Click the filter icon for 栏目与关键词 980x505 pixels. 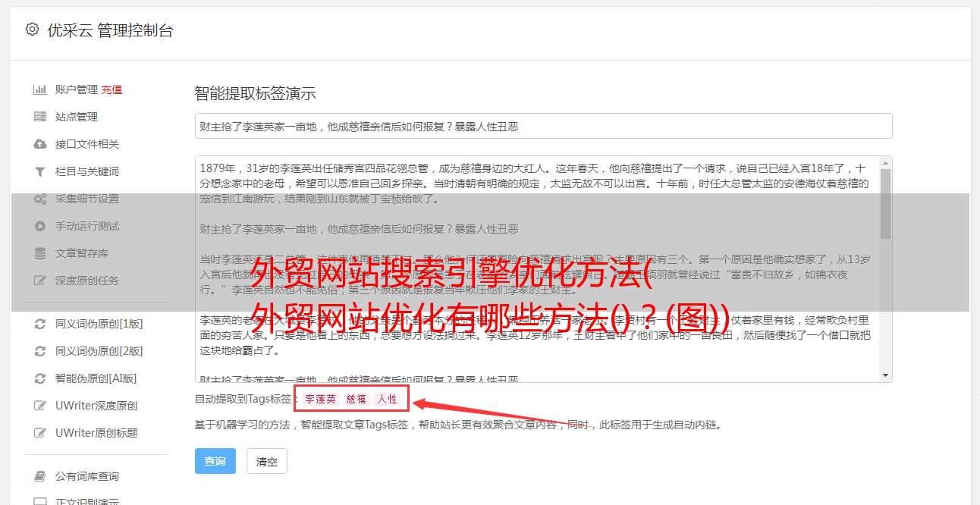[40, 171]
